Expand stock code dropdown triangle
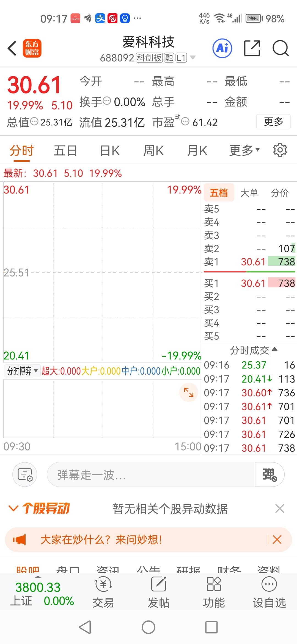 pyautogui.click(x=193, y=58)
